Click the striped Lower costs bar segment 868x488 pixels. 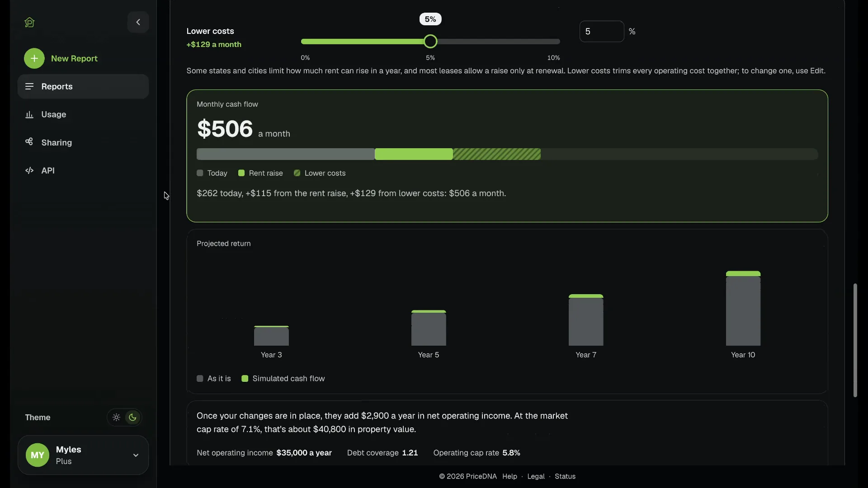coord(497,154)
